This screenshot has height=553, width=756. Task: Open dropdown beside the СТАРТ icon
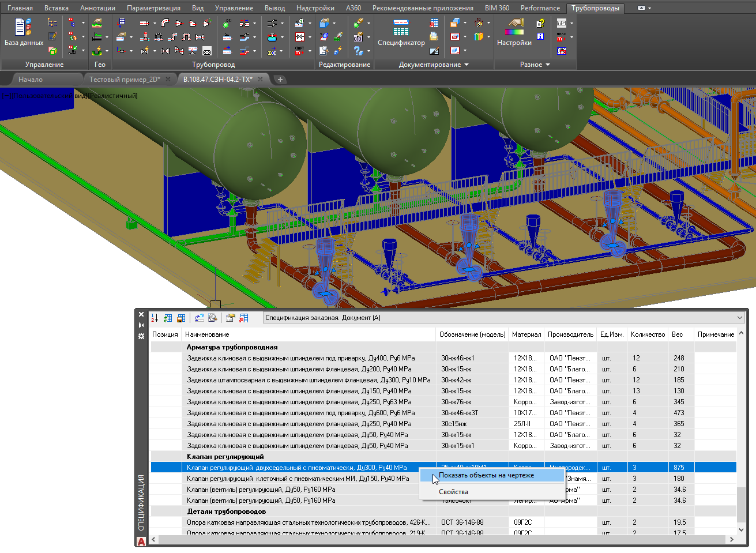tap(310, 51)
